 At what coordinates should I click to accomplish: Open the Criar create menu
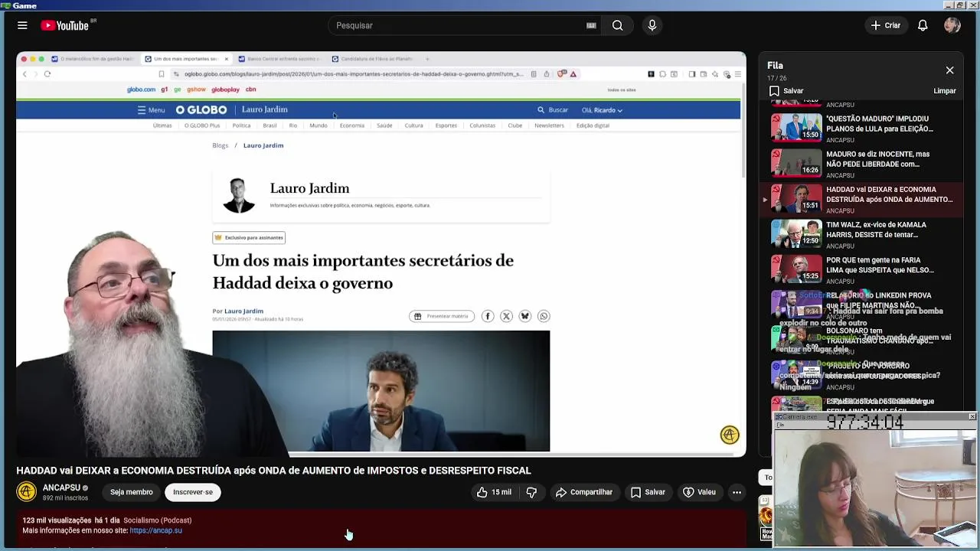[886, 25]
